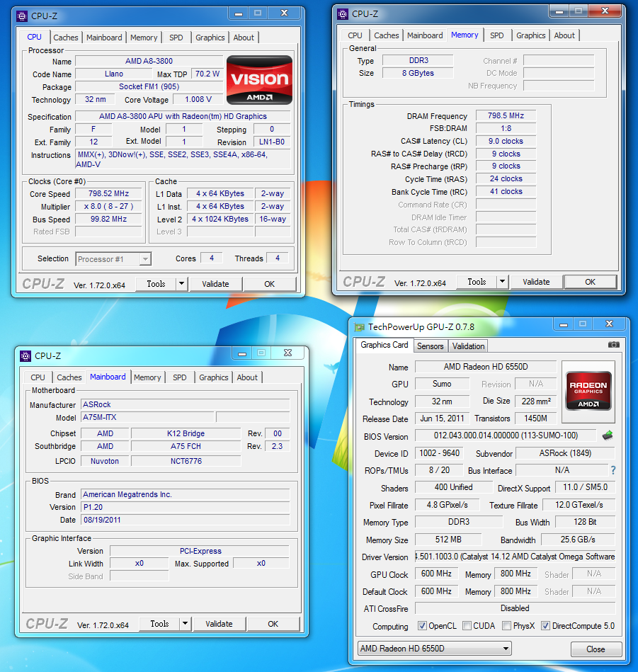Click the TechPowerUp GPU-Z title bar icon
Viewport: 638px width, 672px height.
359,327
